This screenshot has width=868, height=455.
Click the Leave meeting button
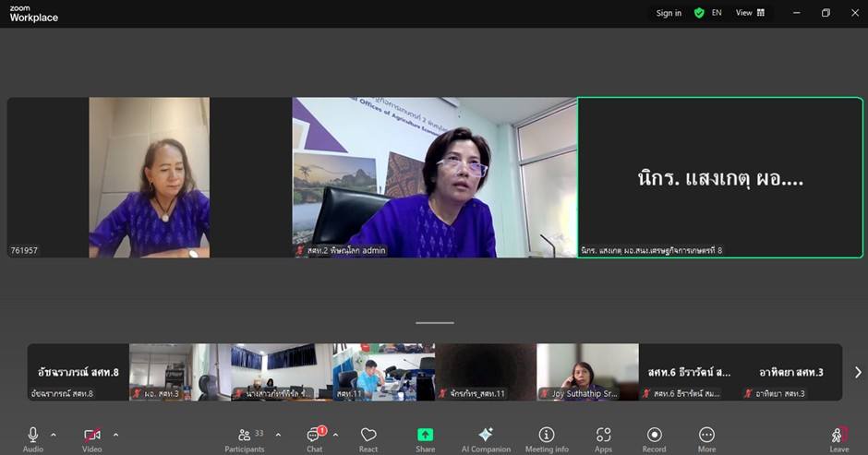(x=838, y=437)
